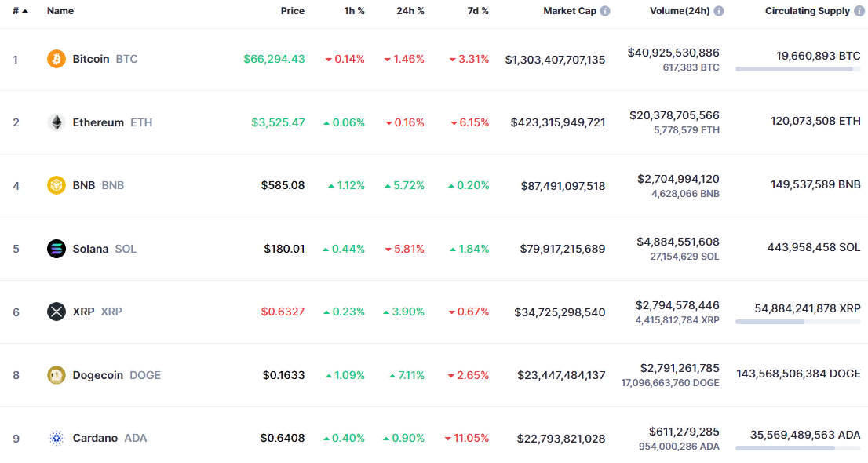Click the Bitcoin coin logo
The image size is (868, 463).
pyautogui.click(x=56, y=59)
